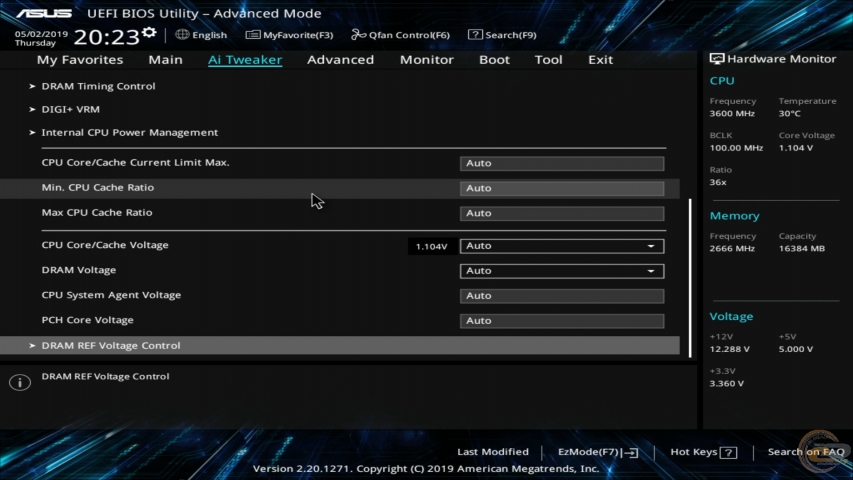853x480 pixels.
Task: Open the Boot tab
Action: 494,60
